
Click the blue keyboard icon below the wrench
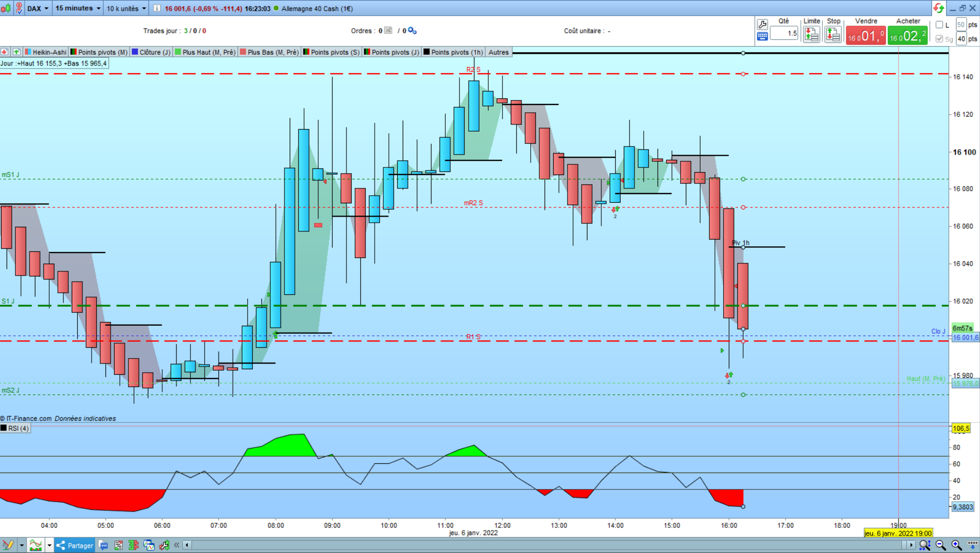pyautogui.click(x=763, y=36)
